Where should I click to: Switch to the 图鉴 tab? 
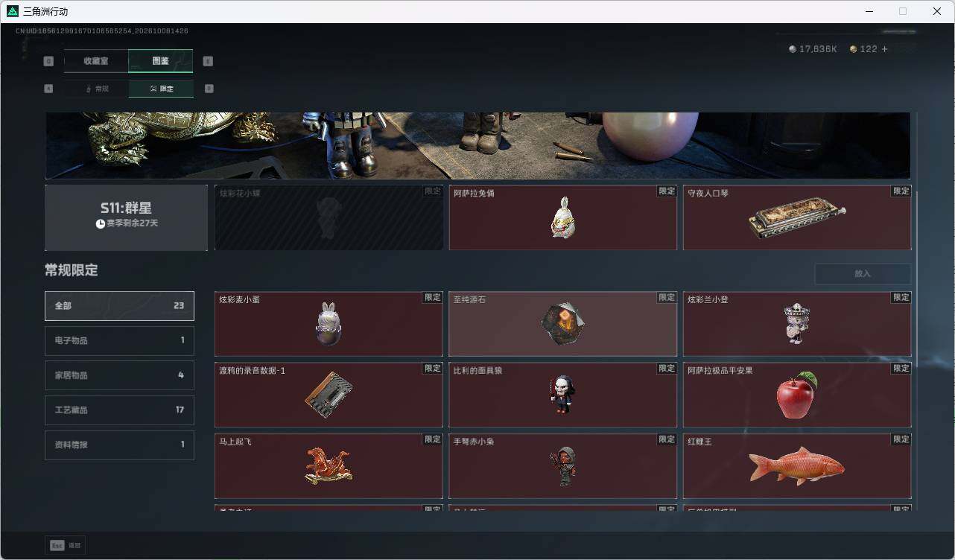pyautogui.click(x=161, y=61)
